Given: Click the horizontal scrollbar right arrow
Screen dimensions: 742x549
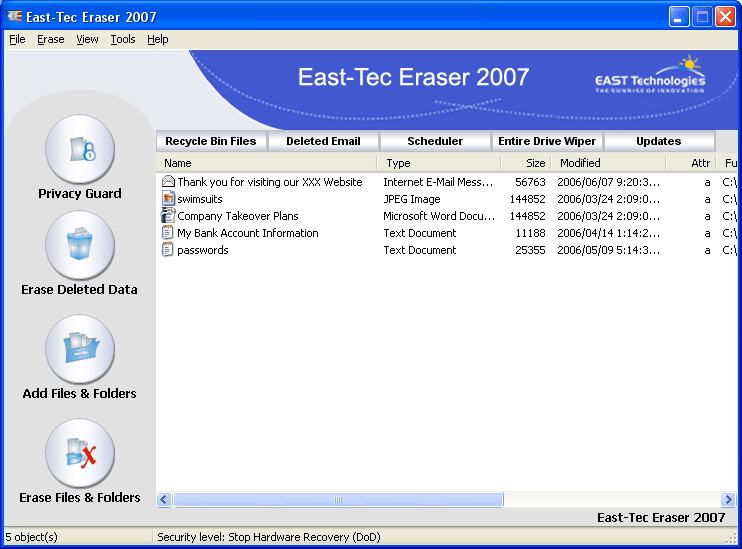Looking at the screenshot, I should click(x=728, y=499).
